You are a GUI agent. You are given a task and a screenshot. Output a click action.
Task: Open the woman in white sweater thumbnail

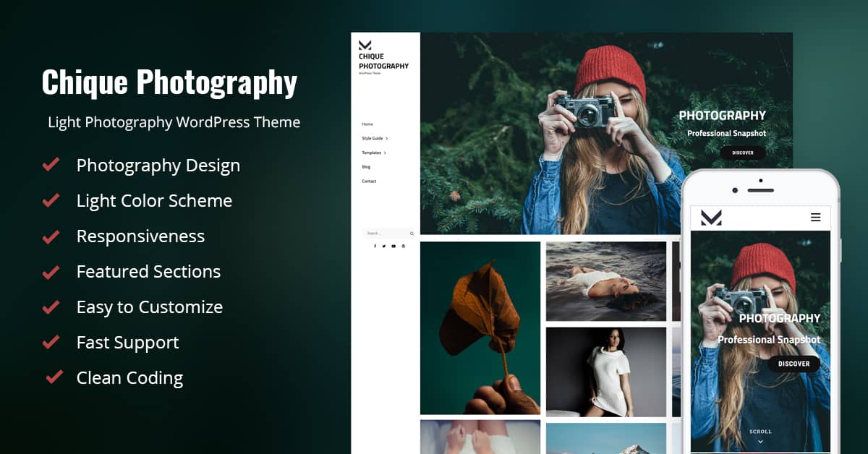pyautogui.click(x=606, y=372)
